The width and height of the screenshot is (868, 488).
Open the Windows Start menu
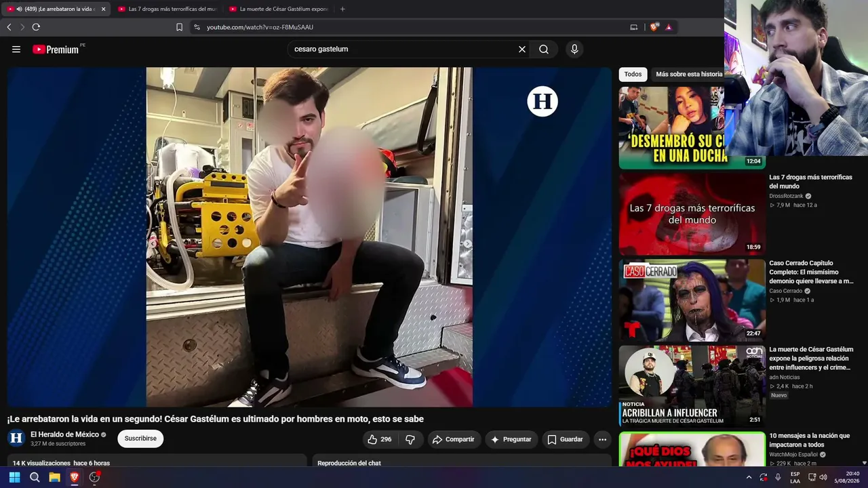click(14, 477)
